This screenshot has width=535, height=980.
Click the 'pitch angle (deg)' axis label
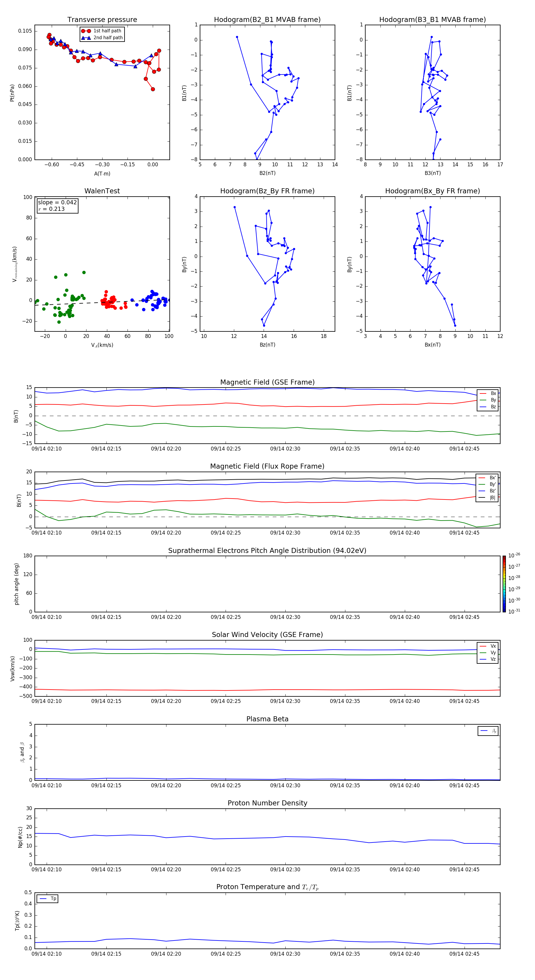point(16,584)
